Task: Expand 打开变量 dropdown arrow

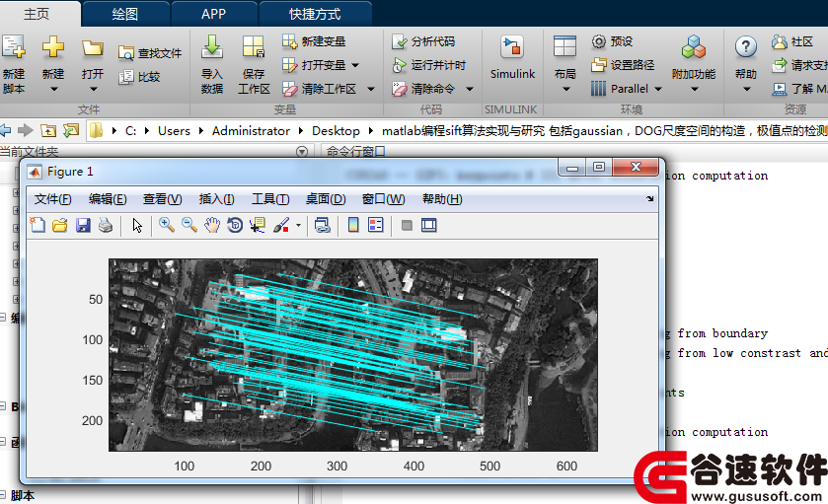Action: click(355, 65)
